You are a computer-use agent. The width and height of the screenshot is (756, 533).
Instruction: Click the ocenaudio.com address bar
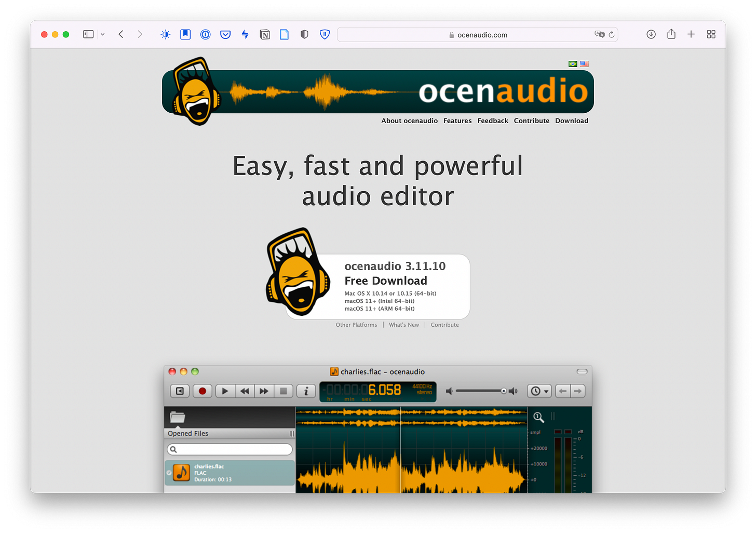pyautogui.click(x=478, y=35)
